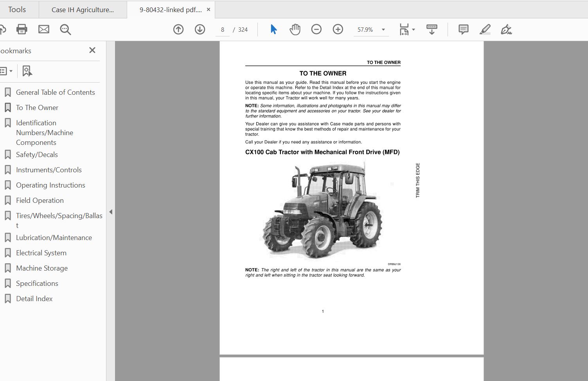Click the CX100 tractor illustration

point(322,211)
